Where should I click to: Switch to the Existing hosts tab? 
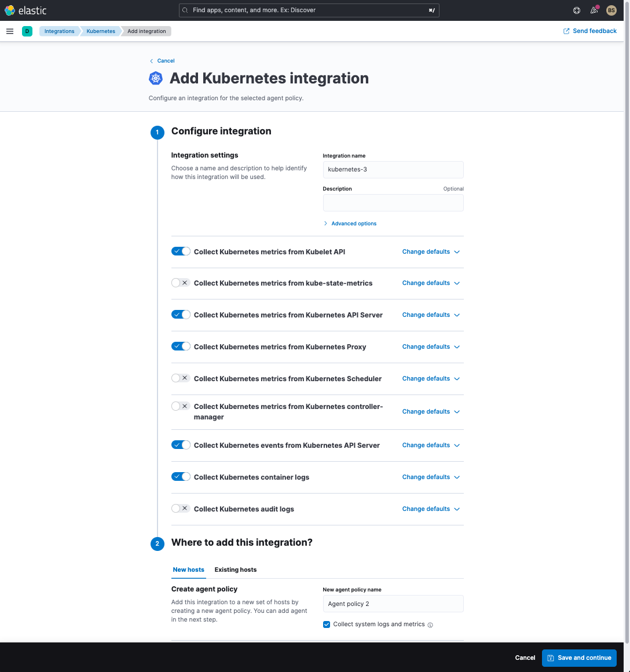click(x=235, y=569)
